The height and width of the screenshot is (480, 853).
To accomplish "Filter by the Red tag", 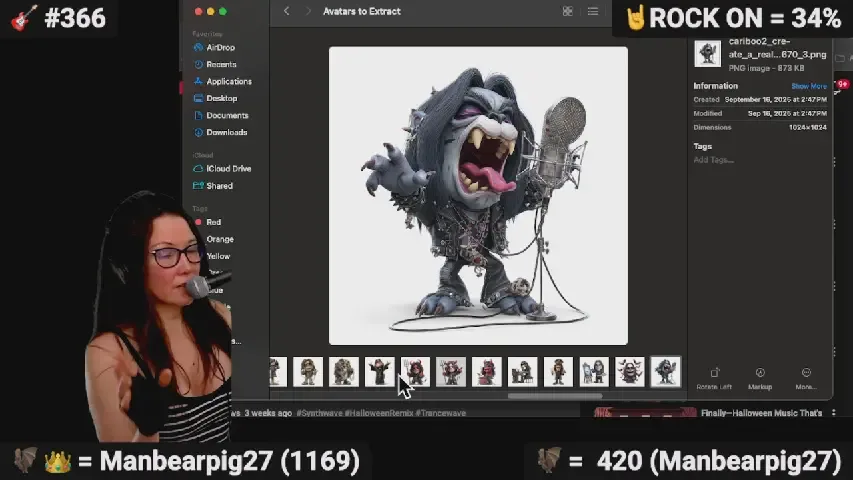I will (213, 222).
